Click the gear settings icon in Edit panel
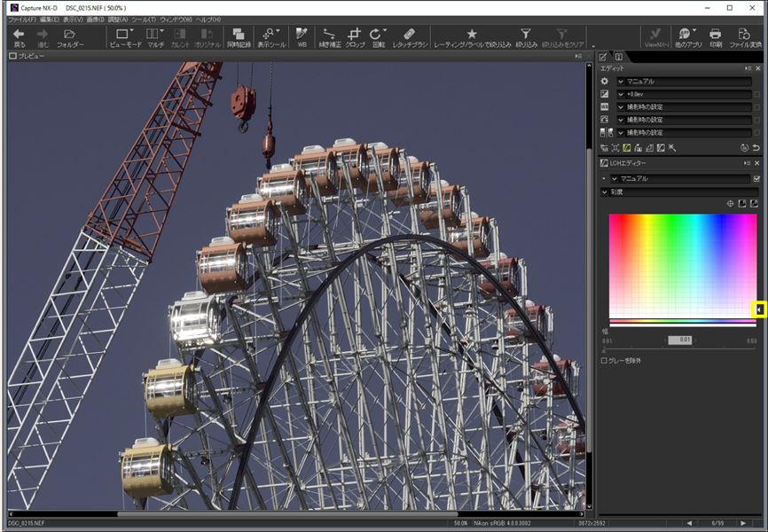This screenshot has height=532, width=768. click(605, 82)
